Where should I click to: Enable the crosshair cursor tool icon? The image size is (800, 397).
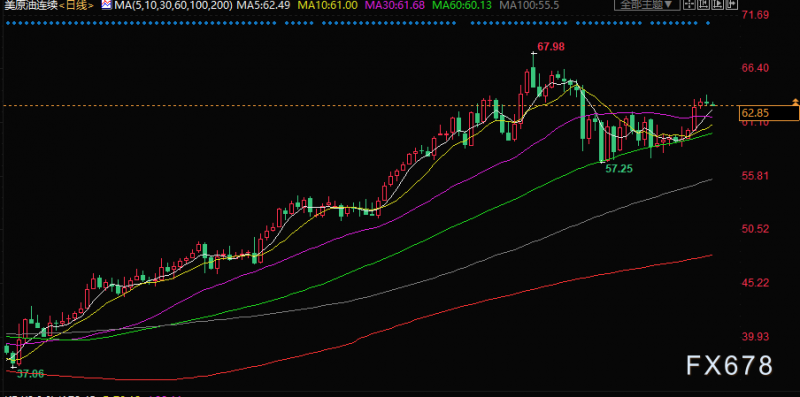[689, 4]
